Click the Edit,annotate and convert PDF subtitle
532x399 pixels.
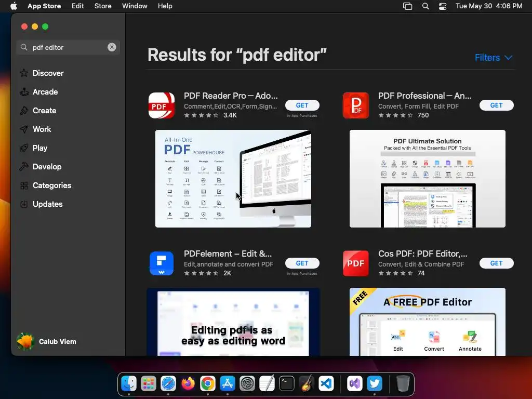point(229,264)
